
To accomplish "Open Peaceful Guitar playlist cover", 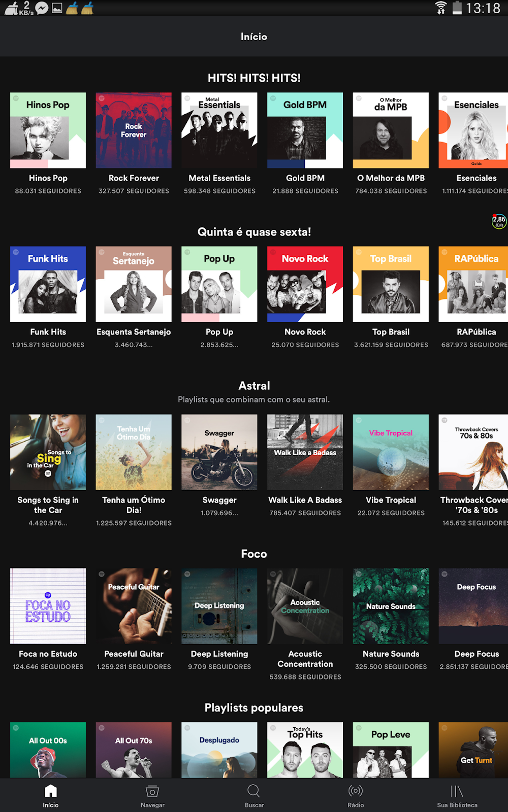I will pos(134,606).
